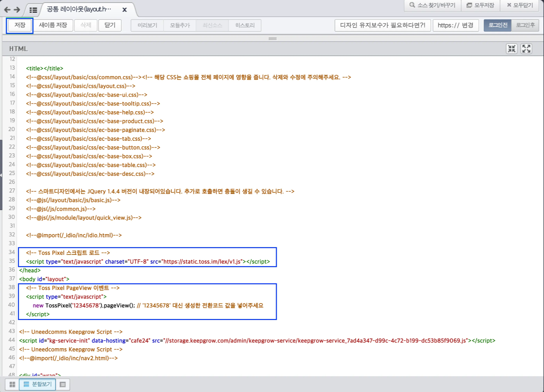Click the idio.html import line

(x=74, y=235)
